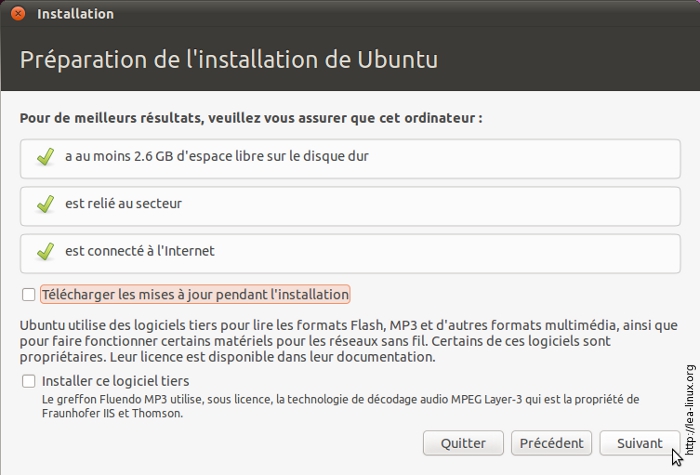Select the 'est relié au secteur' row text

coord(123,204)
